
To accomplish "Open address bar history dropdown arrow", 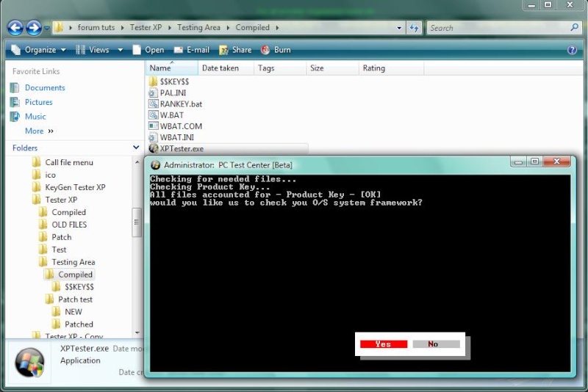I will coord(399,28).
